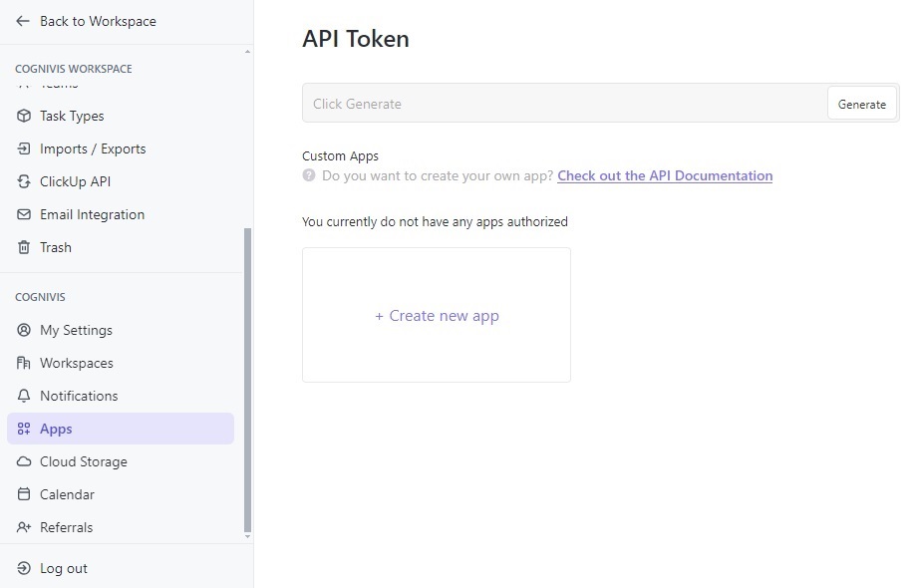Open the Calendar settings
918x588 pixels.
(x=67, y=494)
